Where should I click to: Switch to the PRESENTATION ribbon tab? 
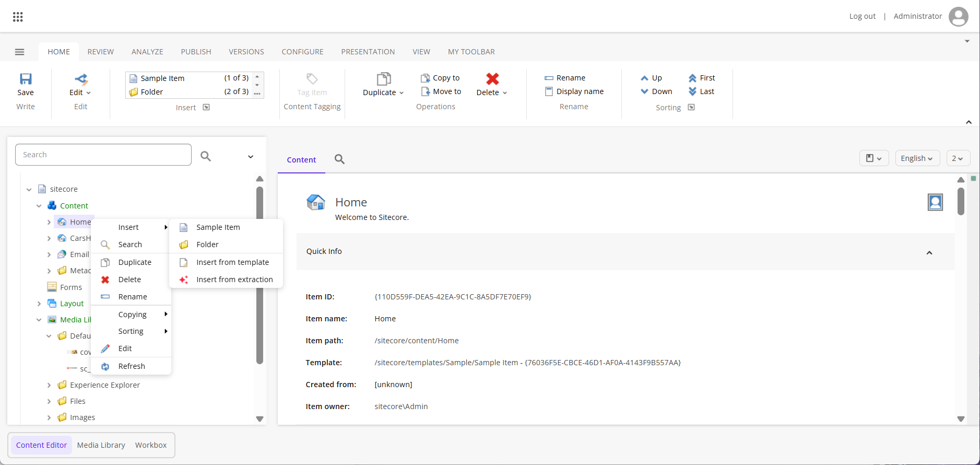coord(368,52)
